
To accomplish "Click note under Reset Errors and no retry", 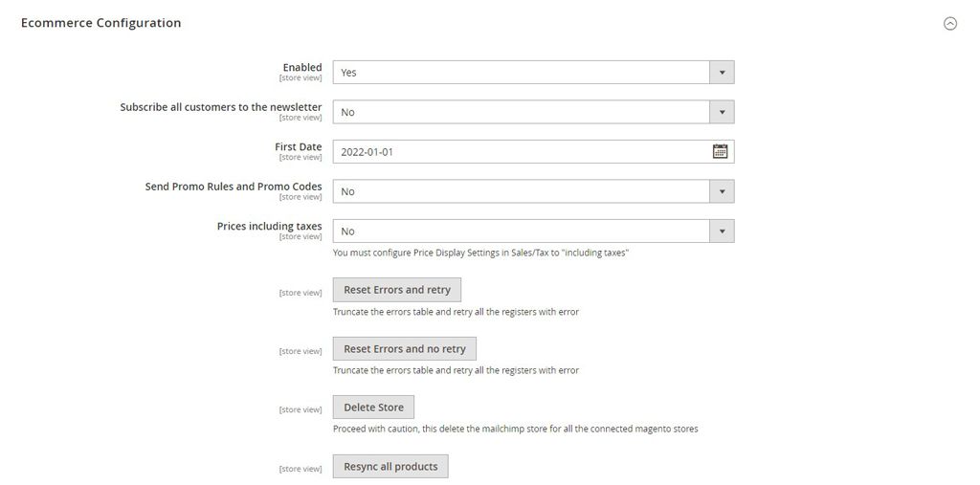I will (x=456, y=370).
